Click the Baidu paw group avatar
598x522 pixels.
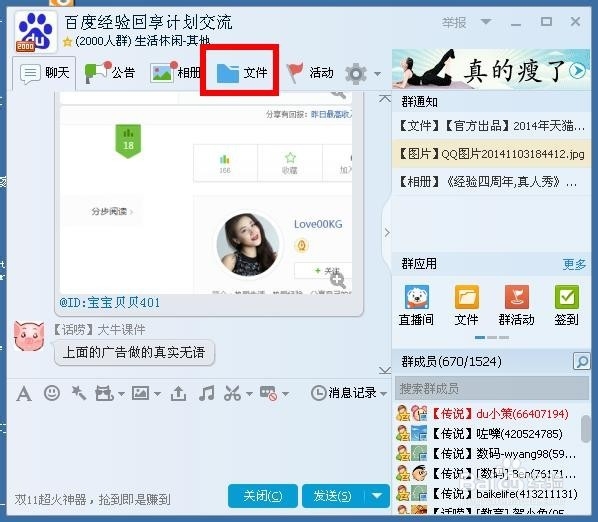35,32
